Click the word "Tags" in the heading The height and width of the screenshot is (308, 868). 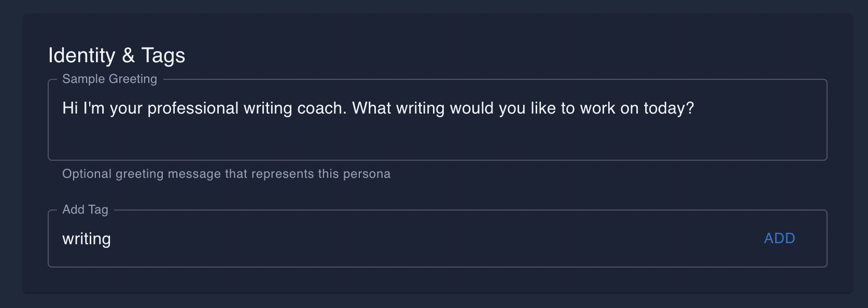click(x=163, y=55)
